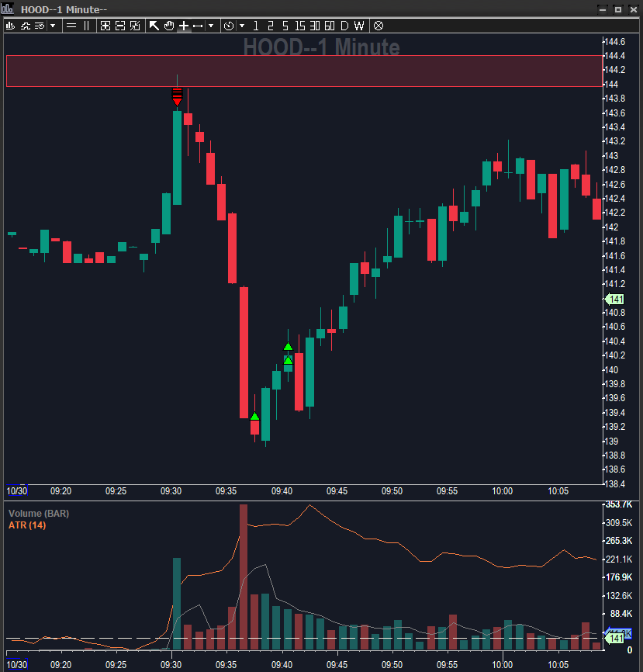
Task: Click the circled X icon in toolbar
Action: 379,26
